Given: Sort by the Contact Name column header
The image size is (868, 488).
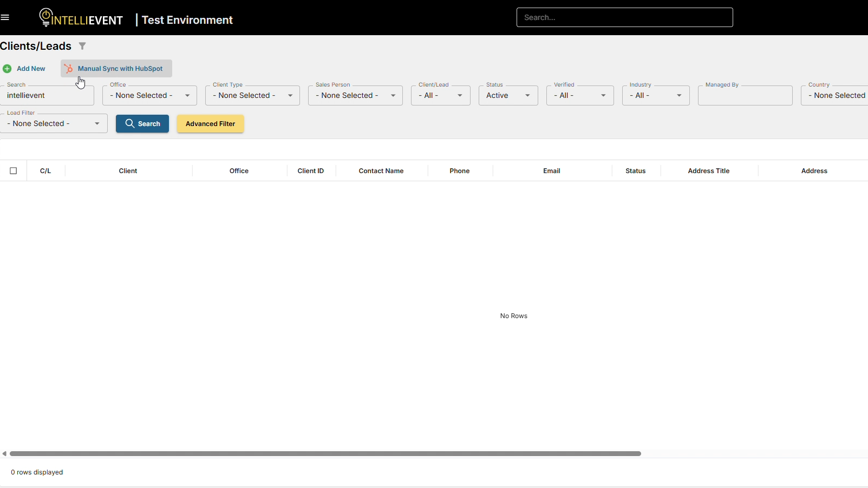Looking at the screenshot, I should (381, 171).
